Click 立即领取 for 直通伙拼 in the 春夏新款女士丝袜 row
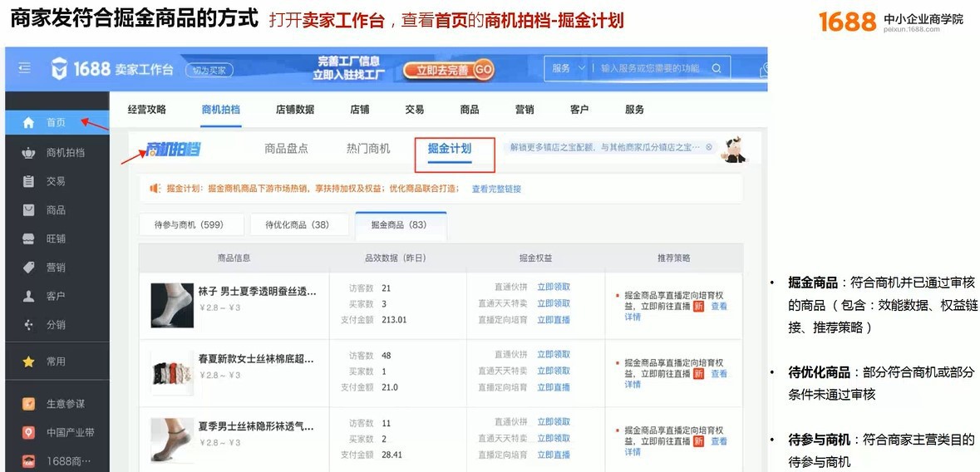This screenshot has width=980, height=472. point(554,355)
